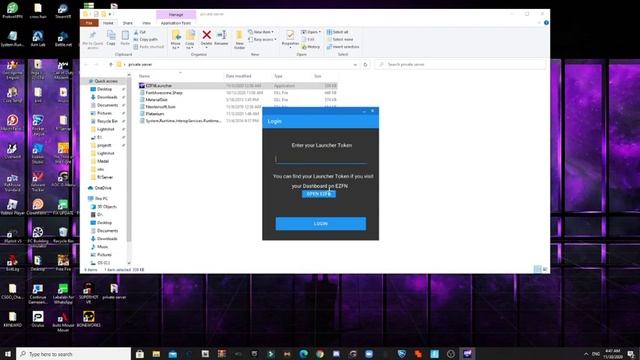Image resolution: width=640 pixels, height=360 pixels.
Task: Sort by the Date modified column header
Action: point(238,76)
